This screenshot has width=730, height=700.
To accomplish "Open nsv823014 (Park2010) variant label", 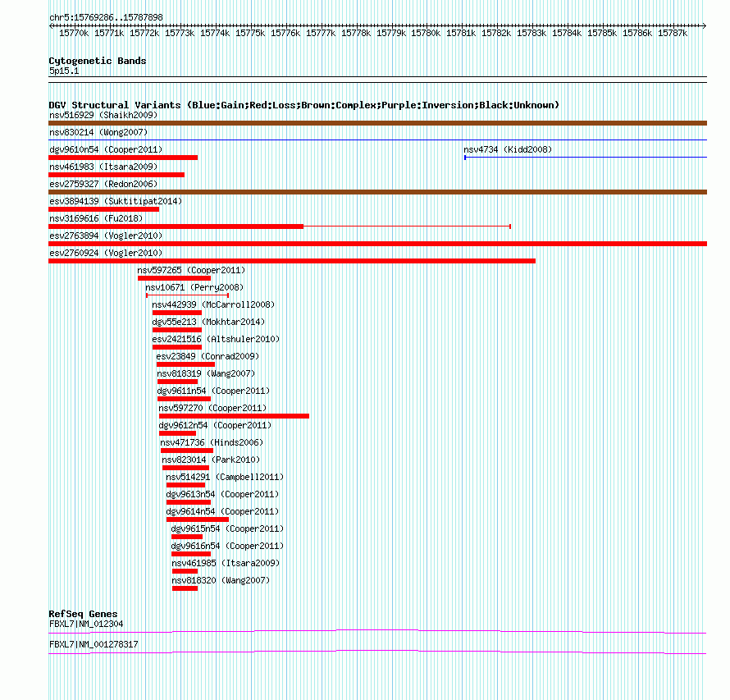I will click(x=211, y=460).
